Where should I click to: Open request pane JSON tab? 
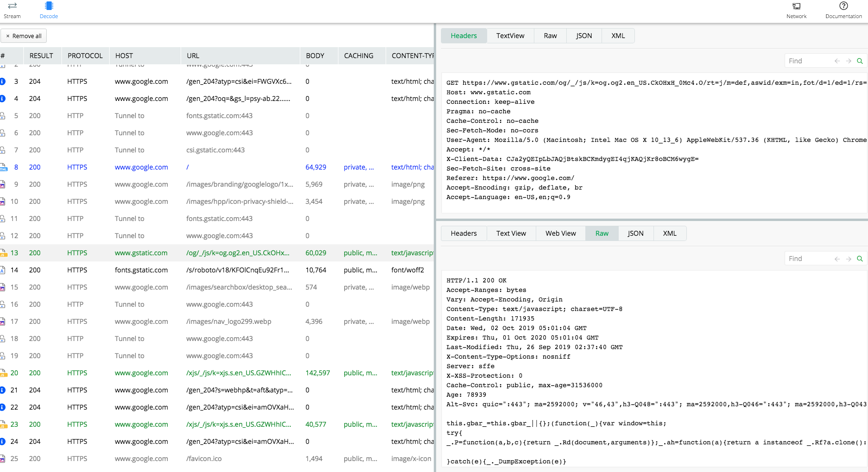(x=584, y=36)
